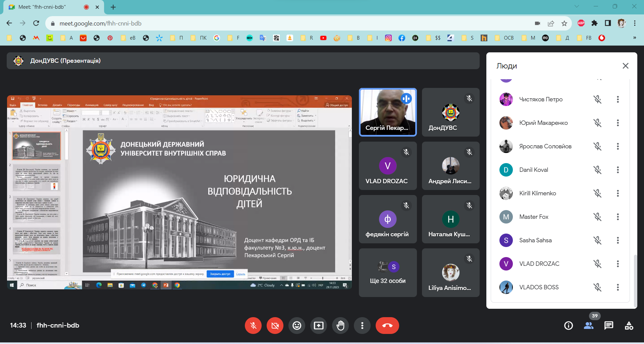Image resolution: width=644 pixels, height=344 pixels.
Task: Raise your hand with the hand button
Action: click(x=340, y=326)
